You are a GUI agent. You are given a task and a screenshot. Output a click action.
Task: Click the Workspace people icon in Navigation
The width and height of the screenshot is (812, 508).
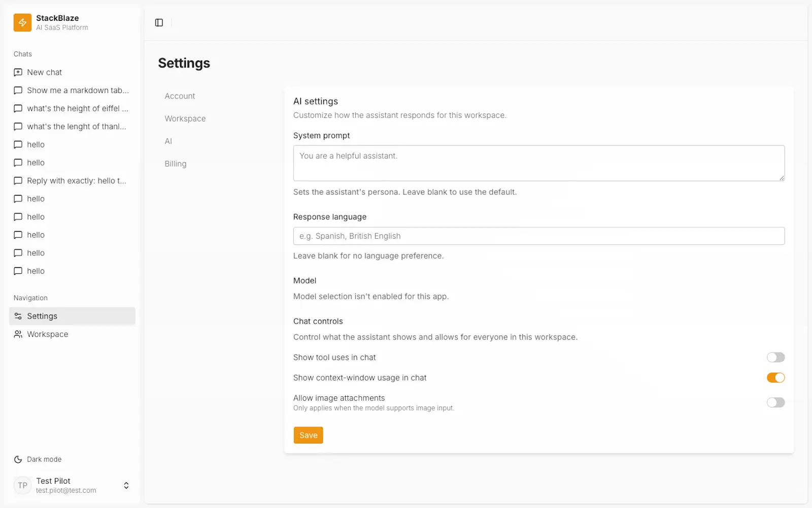(x=18, y=334)
